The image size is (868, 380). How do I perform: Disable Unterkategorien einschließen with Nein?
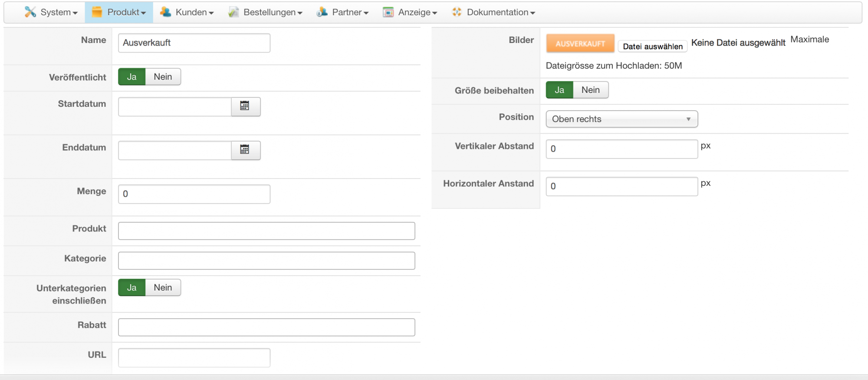point(163,287)
